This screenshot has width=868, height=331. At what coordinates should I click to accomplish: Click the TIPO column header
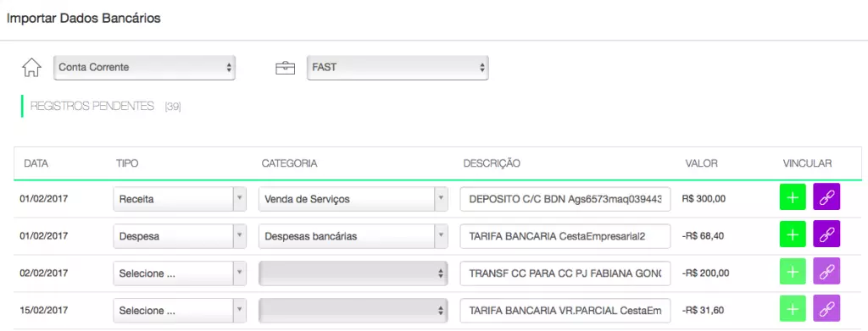point(127,163)
